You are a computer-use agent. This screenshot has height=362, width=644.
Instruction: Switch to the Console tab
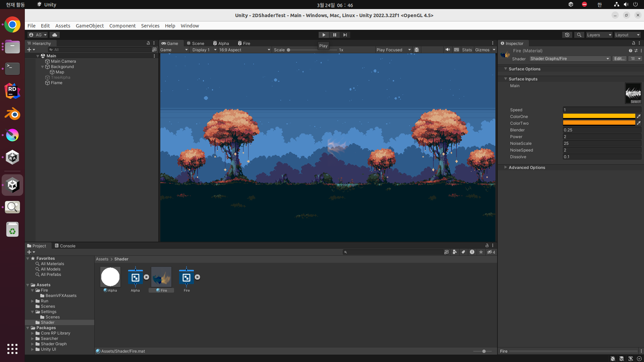pos(65,246)
